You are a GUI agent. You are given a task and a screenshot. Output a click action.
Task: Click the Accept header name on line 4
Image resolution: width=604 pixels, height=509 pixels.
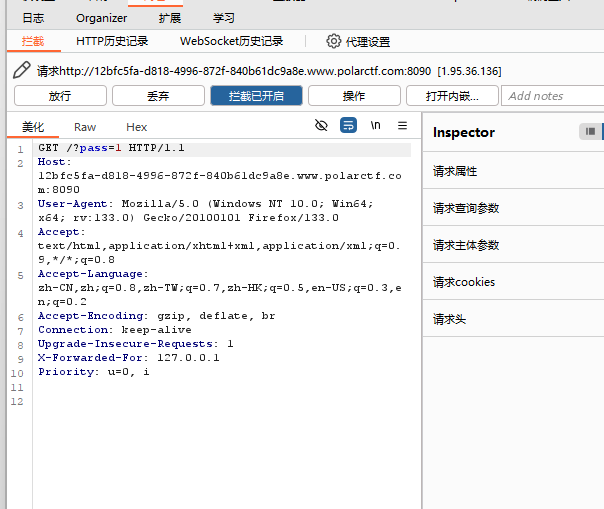[58, 232]
